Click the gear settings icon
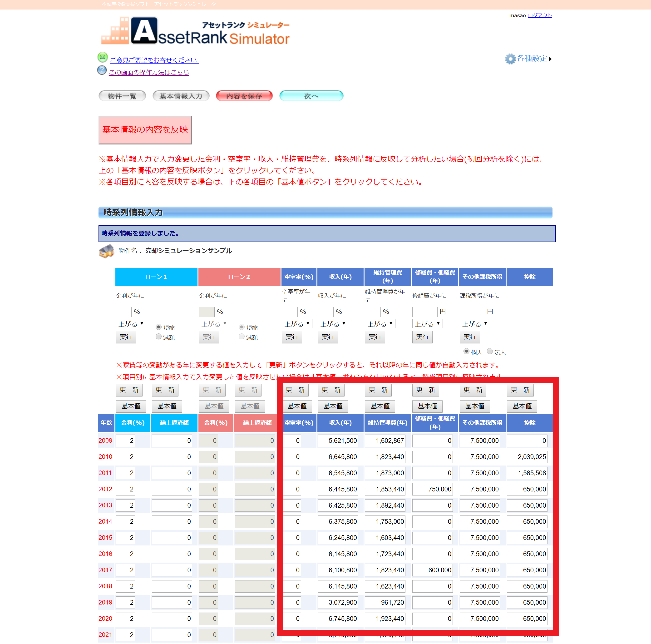The width and height of the screenshot is (651, 644). pos(510,59)
